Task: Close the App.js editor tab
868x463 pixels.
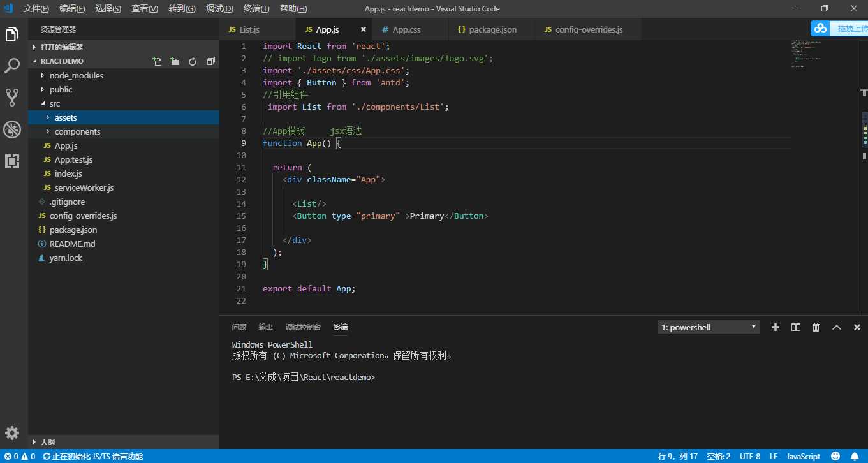Action: (364, 30)
